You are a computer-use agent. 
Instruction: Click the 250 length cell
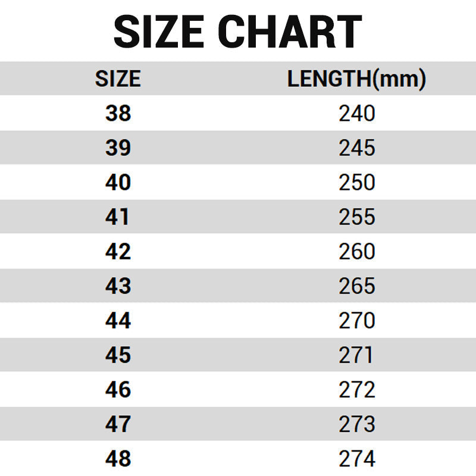357,182
